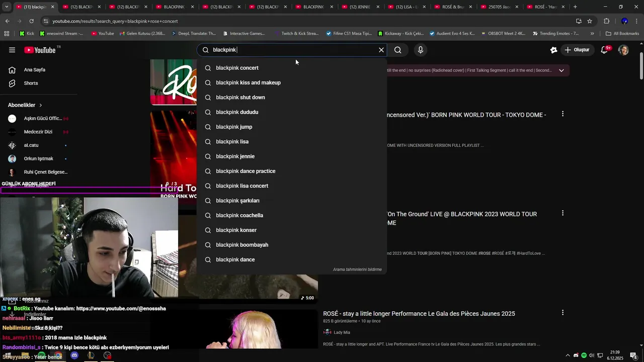Screen dimensions: 644x362
Task: Open options for 'On The Ground' LIVE video
Action: point(562,213)
